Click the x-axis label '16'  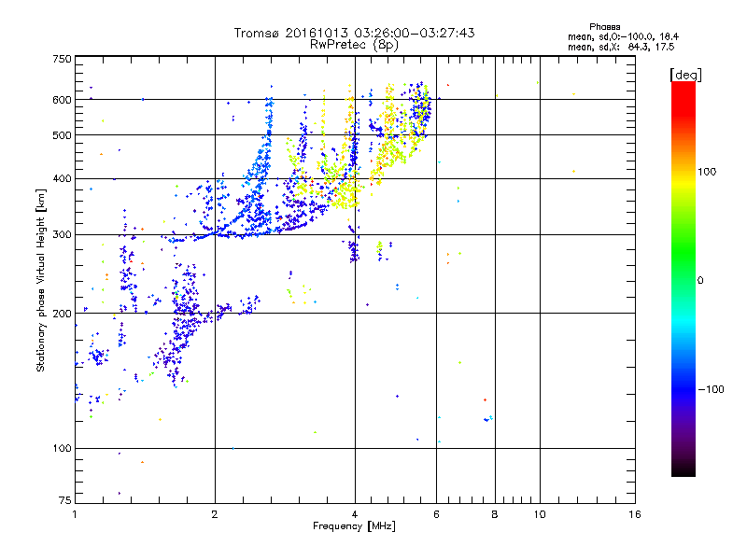[x=635, y=514]
